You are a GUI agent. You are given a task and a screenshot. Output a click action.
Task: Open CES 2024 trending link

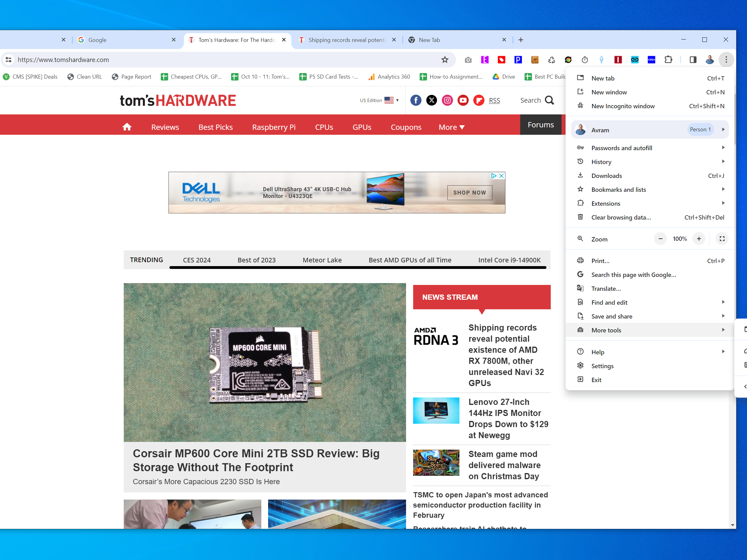pos(197,260)
